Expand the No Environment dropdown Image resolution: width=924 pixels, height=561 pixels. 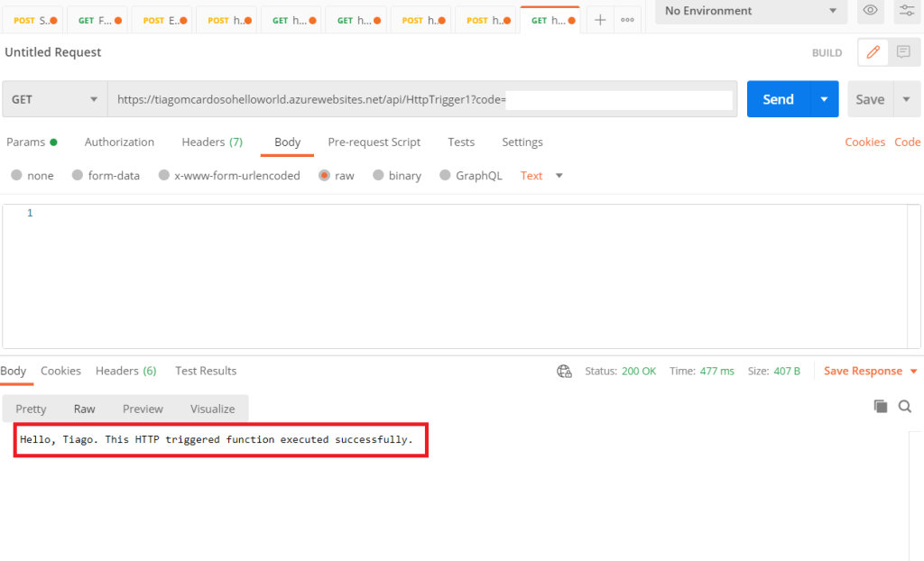(x=751, y=11)
